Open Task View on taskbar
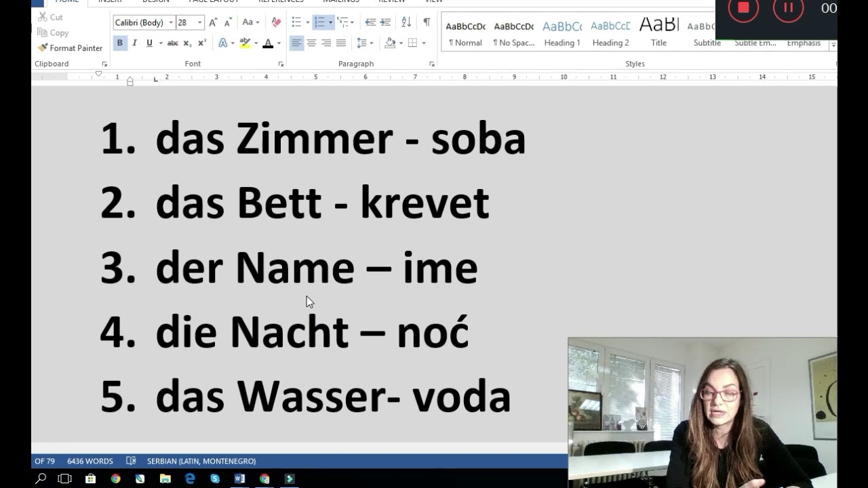This screenshot has height=488, width=868. point(65,479)
